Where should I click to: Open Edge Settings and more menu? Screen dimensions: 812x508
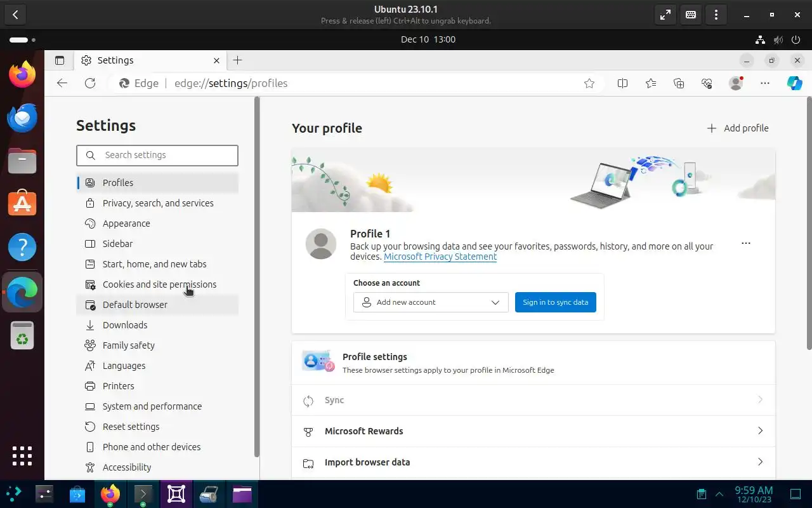[x=765, y=83]
